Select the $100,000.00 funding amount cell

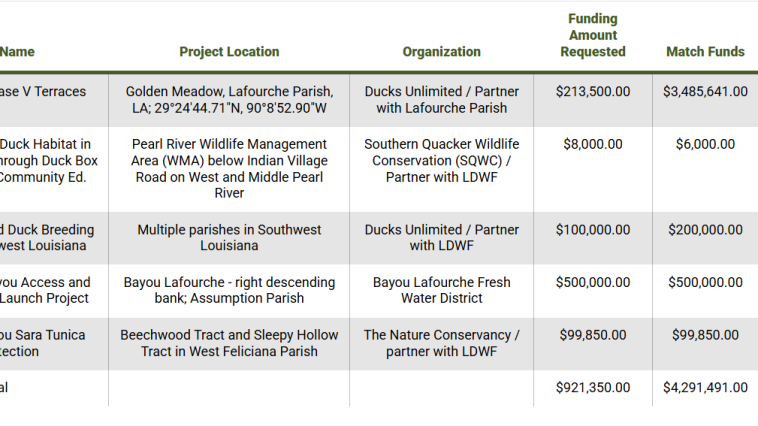[x=593, y=230]
